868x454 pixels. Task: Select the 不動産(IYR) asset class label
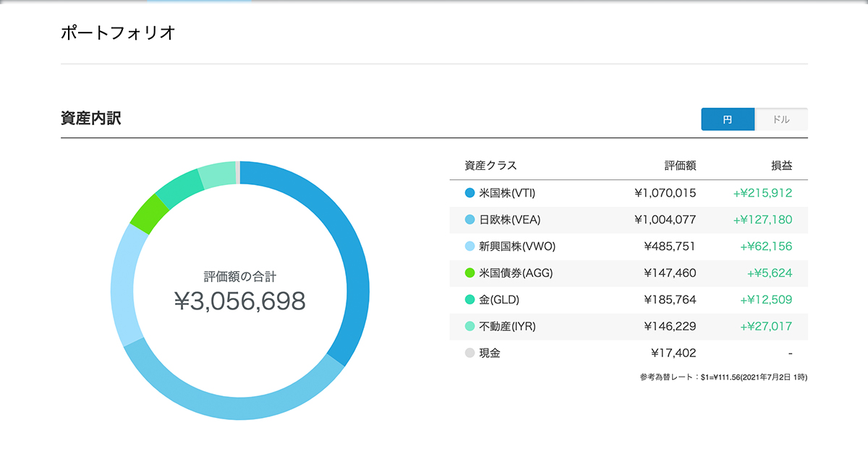(x=506, y=327)
